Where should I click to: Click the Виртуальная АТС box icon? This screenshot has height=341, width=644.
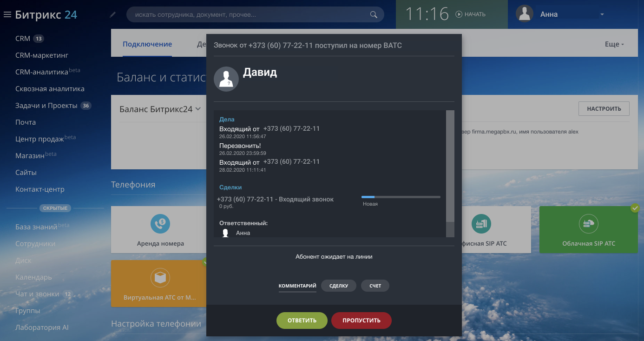(x=160, y=278)
